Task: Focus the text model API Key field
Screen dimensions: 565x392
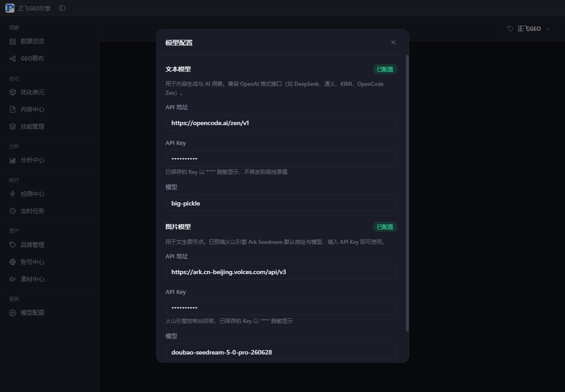Action: click(x=281, y=158)
